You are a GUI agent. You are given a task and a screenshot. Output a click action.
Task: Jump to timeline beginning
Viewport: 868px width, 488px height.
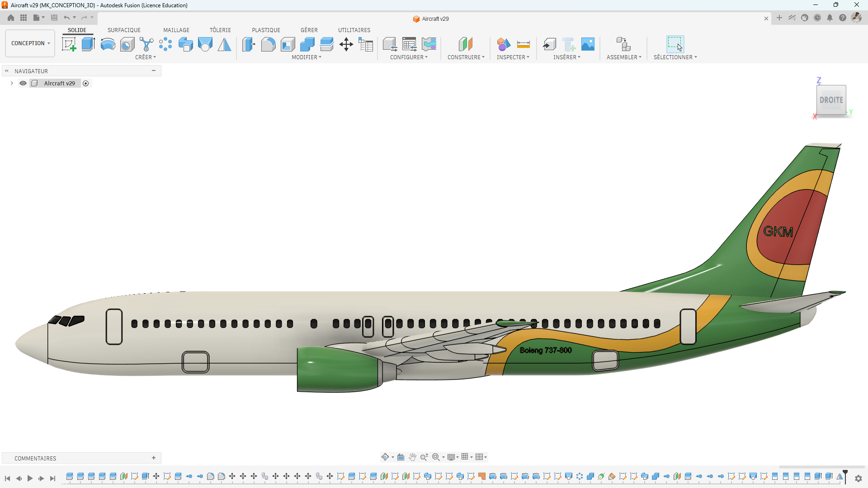(x=7, y=479)
